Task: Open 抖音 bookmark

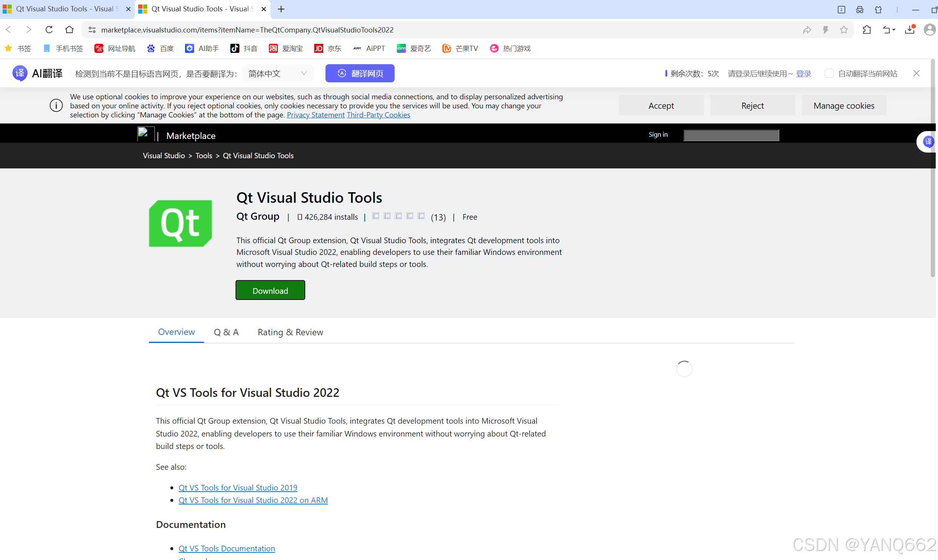Action: tap(244, 48)
